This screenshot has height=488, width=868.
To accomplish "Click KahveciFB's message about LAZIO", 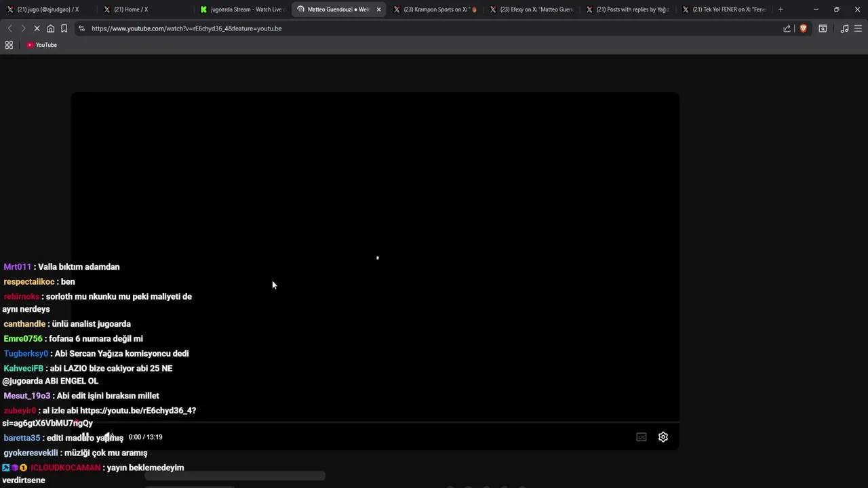I will tap(88, 375).
